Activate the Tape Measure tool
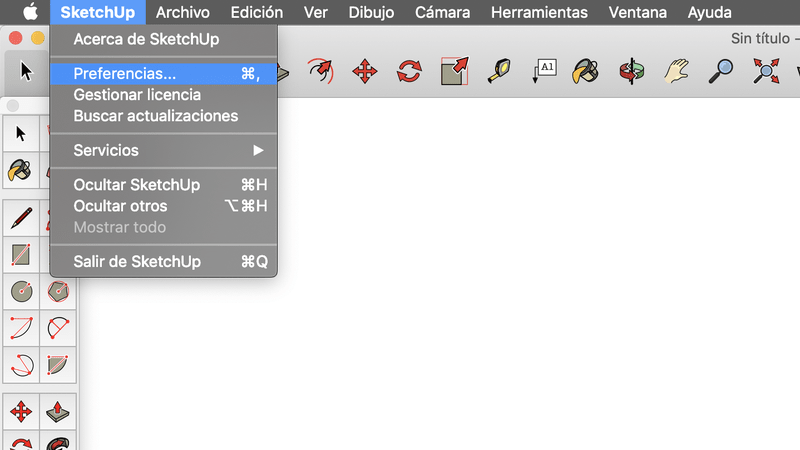Screen dimensions: 800x450 498,71
